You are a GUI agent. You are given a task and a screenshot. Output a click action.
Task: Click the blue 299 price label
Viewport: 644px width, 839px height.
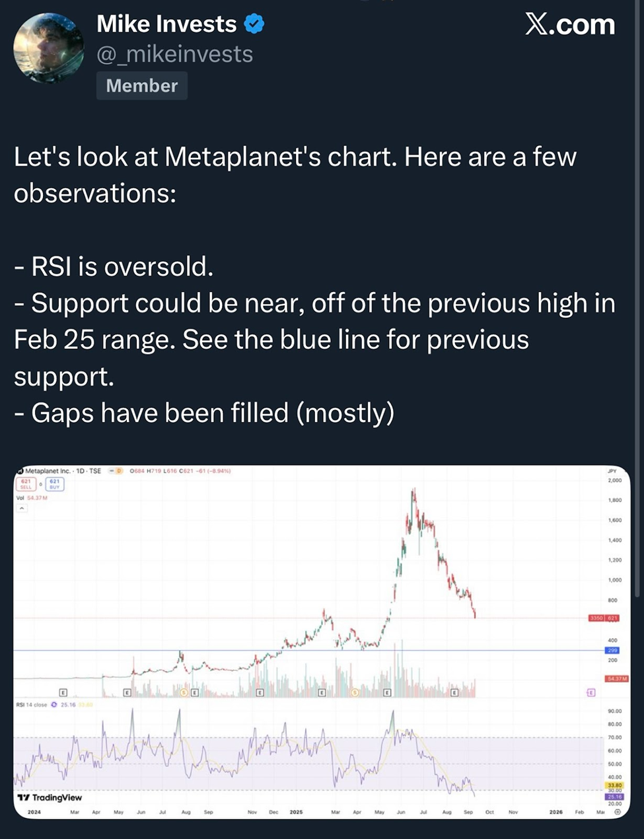612,651
